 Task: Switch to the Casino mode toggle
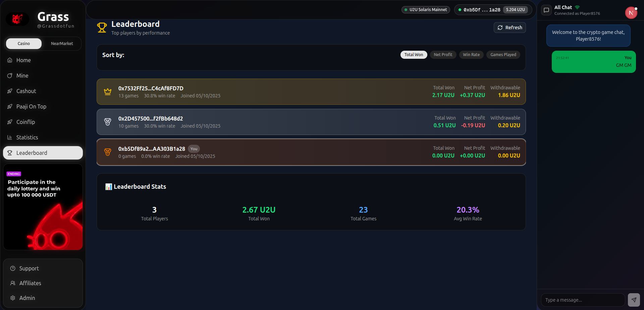coord(24,44)
